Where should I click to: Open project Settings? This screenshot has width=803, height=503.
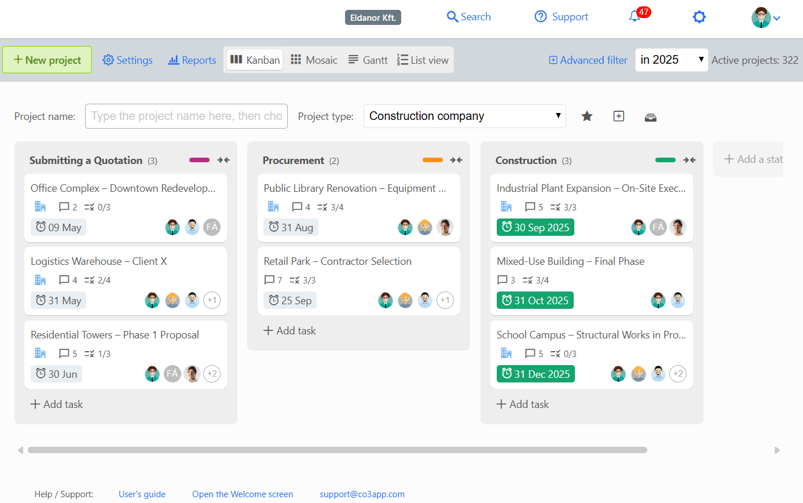pos(128,60)
